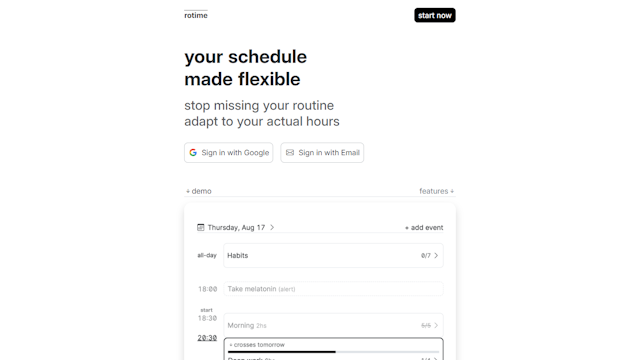This screenshot has width=640, height=360.
Task: Click the down arrow after features
Action: tap(452, 191)
